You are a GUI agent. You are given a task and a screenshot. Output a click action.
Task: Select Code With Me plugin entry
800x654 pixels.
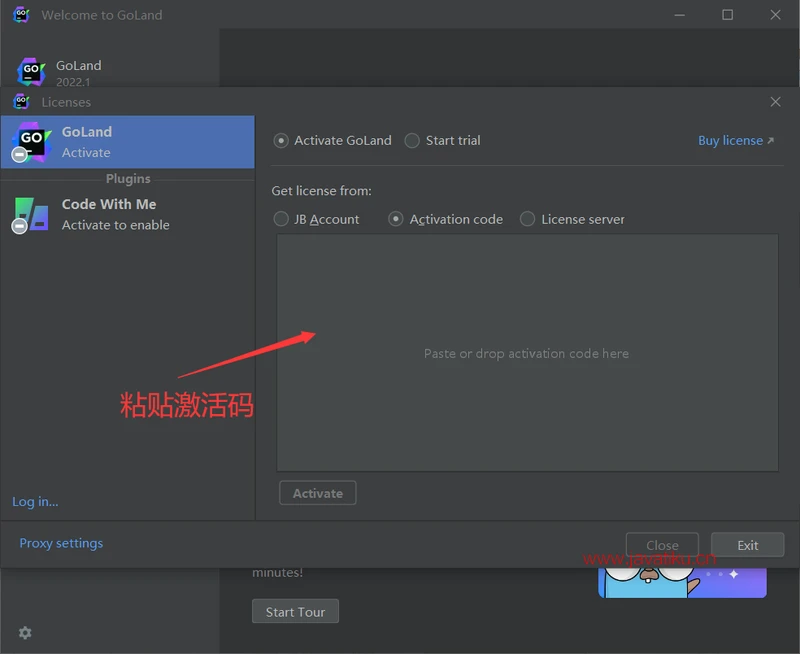point(127,214)
